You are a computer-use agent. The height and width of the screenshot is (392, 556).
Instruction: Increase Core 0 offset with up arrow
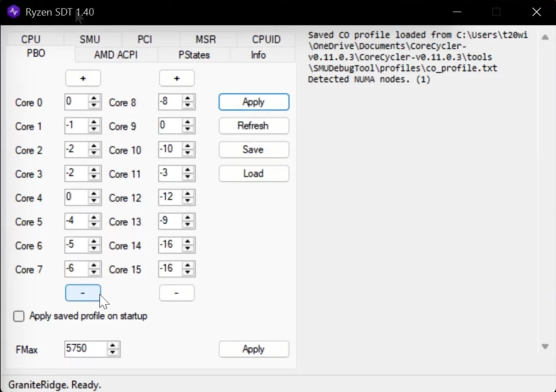[x=94, y=99]
